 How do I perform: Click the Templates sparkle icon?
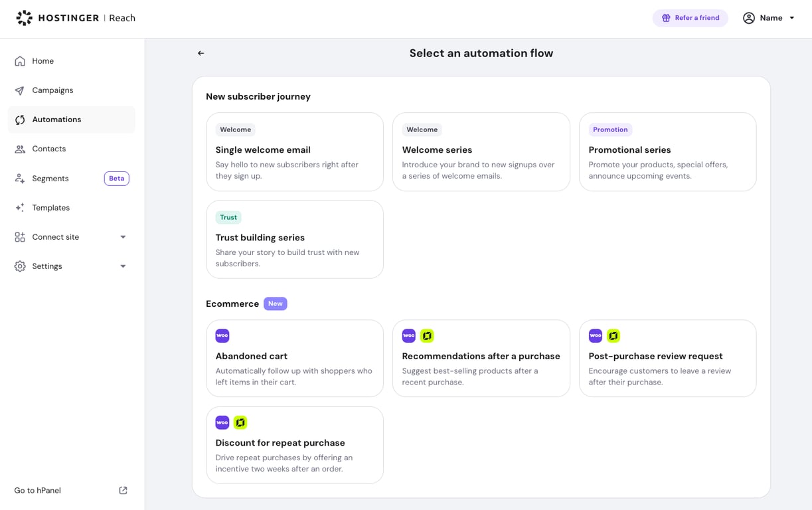(x=21, y=207)
